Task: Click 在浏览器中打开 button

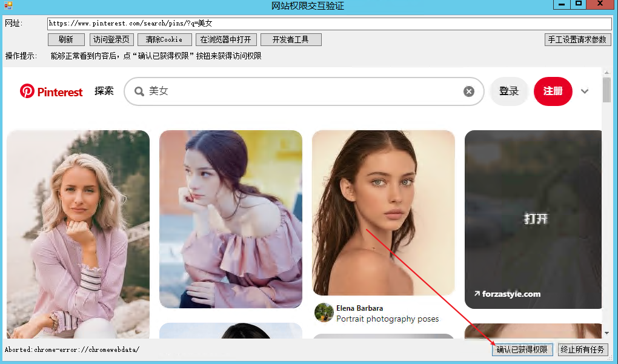Action: [x=226, y=39]
